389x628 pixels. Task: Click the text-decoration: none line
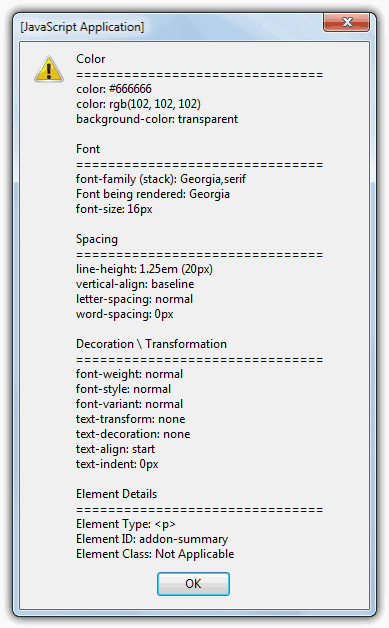pyautogui.click(x=133, y=434)
